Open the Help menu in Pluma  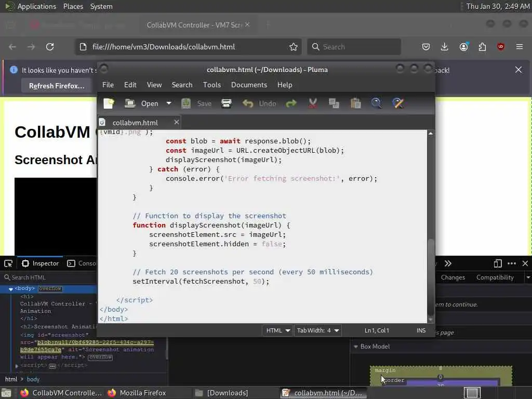tap(285, 85)
